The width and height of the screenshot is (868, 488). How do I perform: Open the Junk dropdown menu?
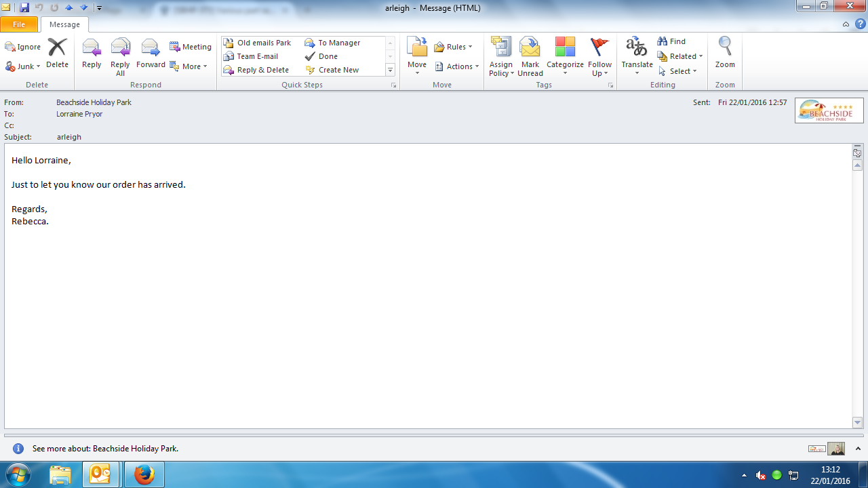(x=23, y=66)
